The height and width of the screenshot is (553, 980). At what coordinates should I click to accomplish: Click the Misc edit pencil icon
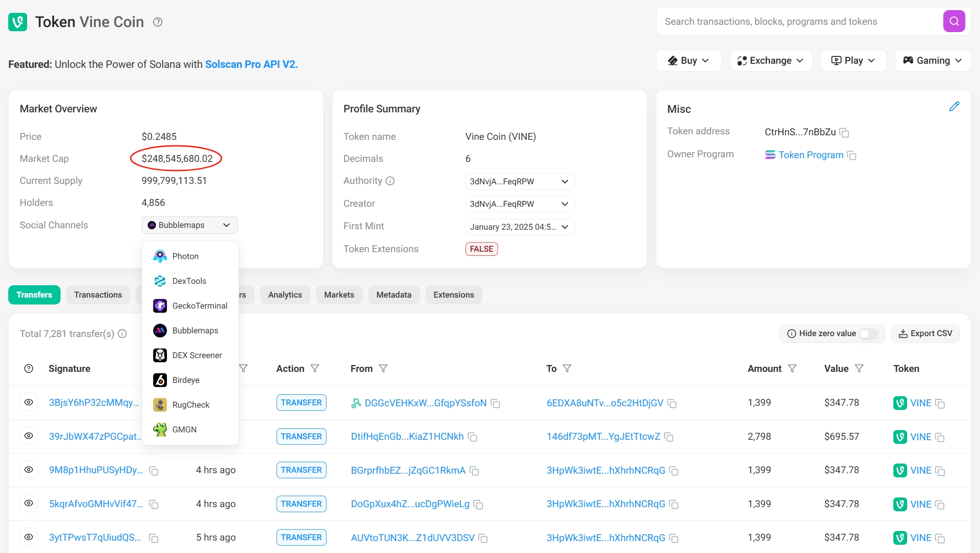[x=954, y=106]
